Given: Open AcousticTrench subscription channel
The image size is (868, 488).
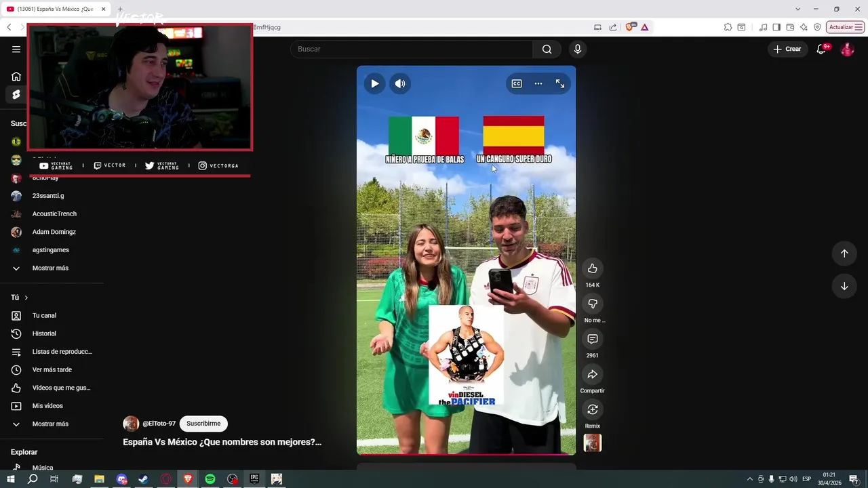Looking at the screenshot, I should point(53,213).
